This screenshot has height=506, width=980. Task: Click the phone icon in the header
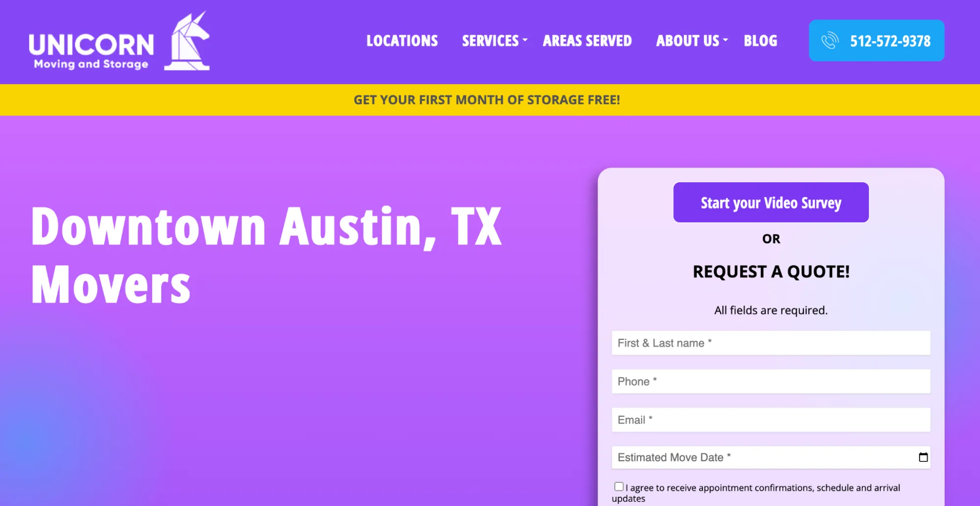pos(829,41)
